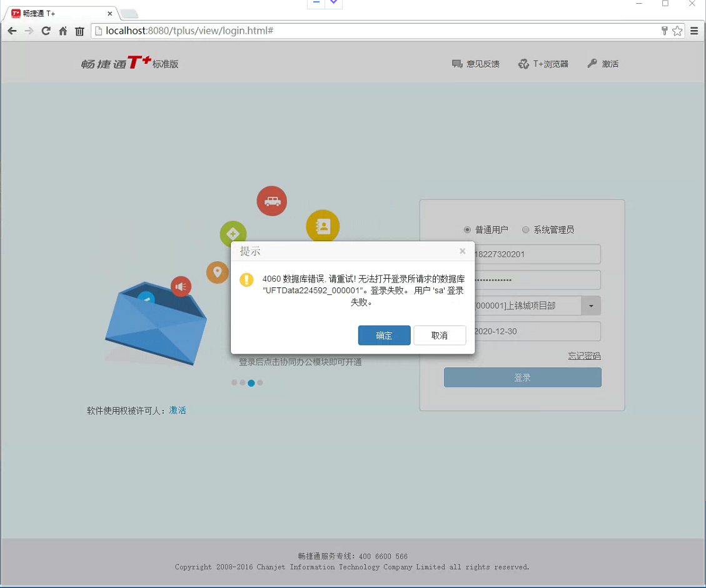Open the 忘记密码 link
Image resolution: width=706 pixels, height=588 pixels.
click(584, 355)
